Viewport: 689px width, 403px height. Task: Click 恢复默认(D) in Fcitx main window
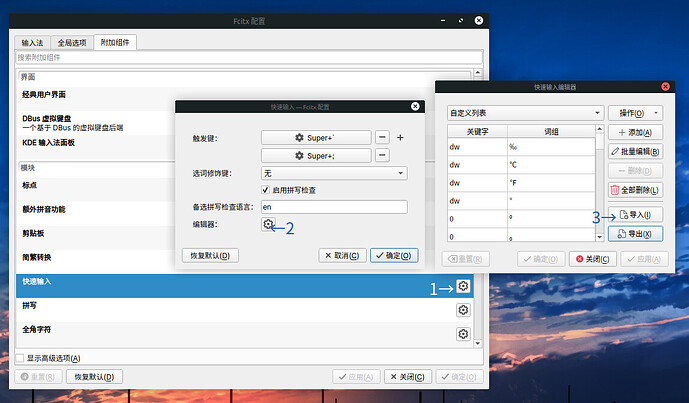tap(94, 377)
